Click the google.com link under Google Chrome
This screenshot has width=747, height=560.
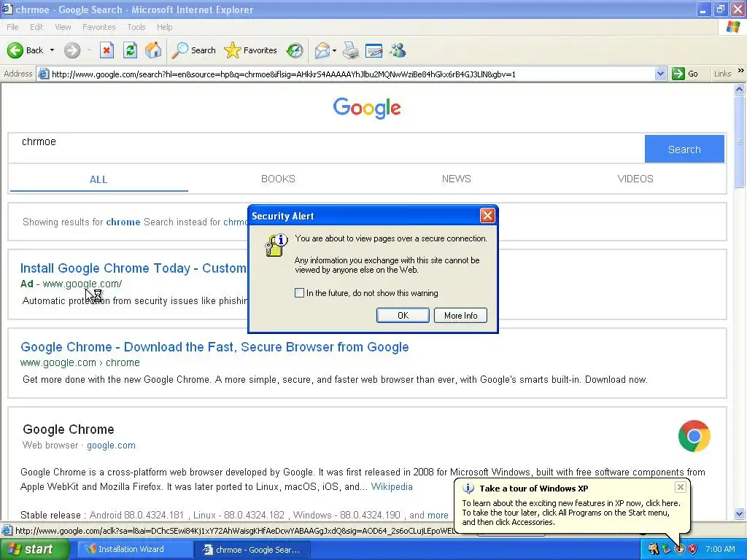[111, 446]
